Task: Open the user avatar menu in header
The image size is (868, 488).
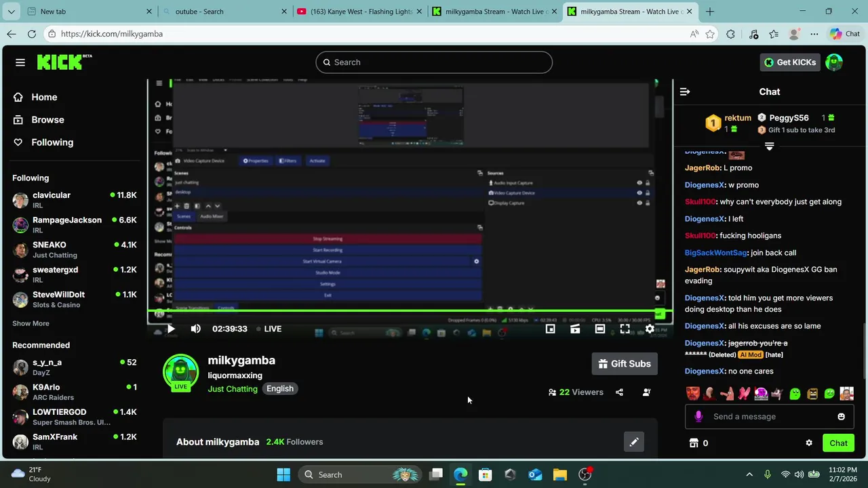Action: click(834, 62)
